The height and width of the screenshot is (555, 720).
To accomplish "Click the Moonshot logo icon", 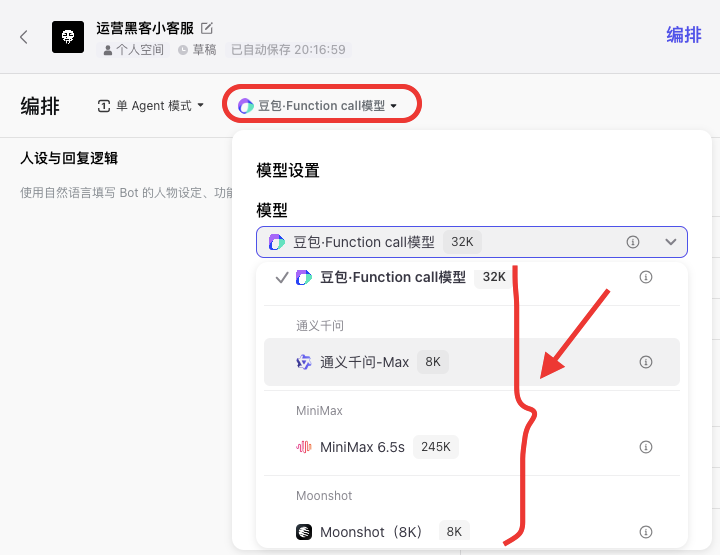I will pyautogui.click(x=304, y=532).
